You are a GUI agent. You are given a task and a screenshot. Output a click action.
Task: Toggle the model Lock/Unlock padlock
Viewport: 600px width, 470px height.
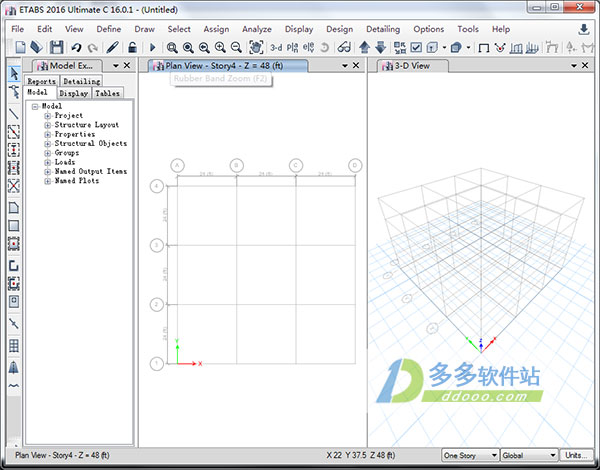click(132, 47)
